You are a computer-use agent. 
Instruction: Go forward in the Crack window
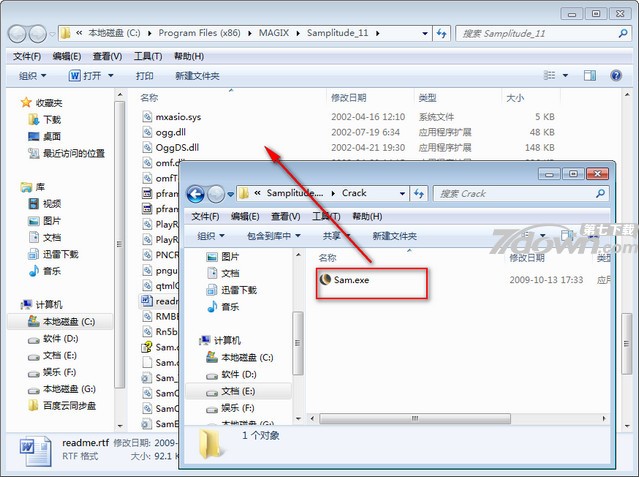[x=216, y=194]
